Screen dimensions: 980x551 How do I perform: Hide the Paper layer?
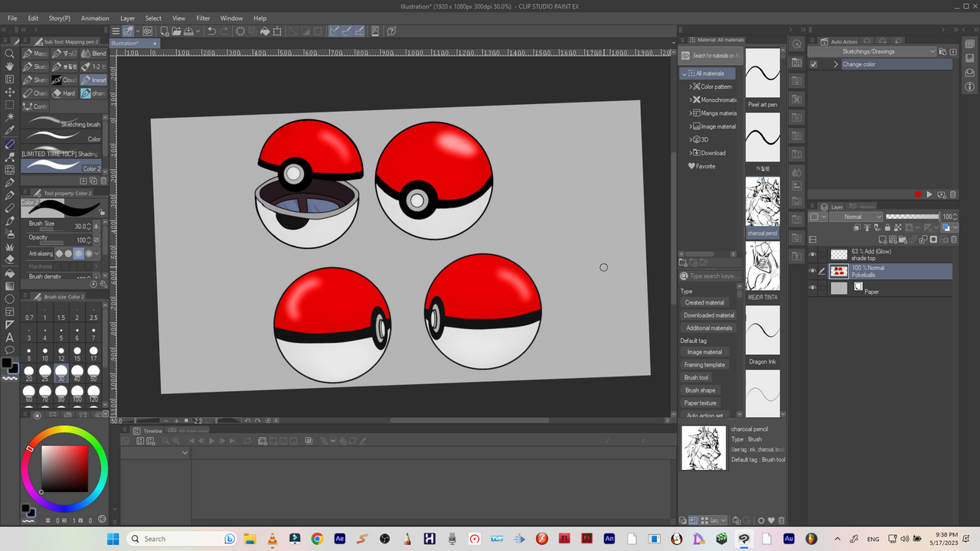(813, 288)
